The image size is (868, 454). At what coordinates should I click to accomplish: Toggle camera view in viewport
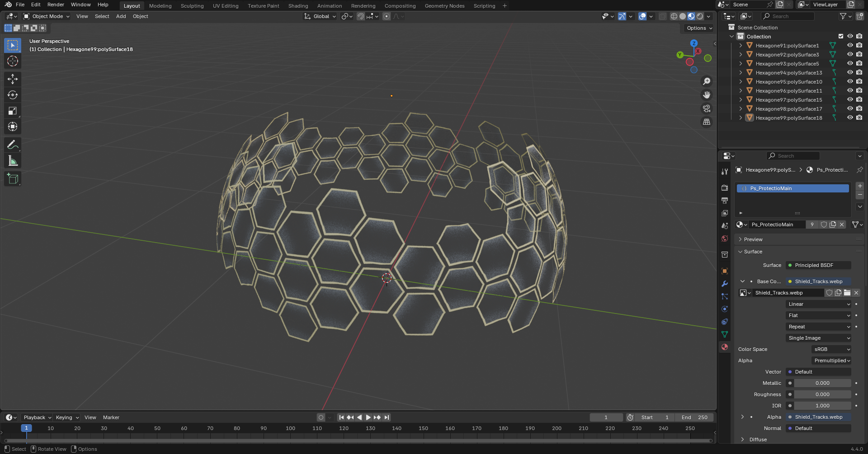706,108
